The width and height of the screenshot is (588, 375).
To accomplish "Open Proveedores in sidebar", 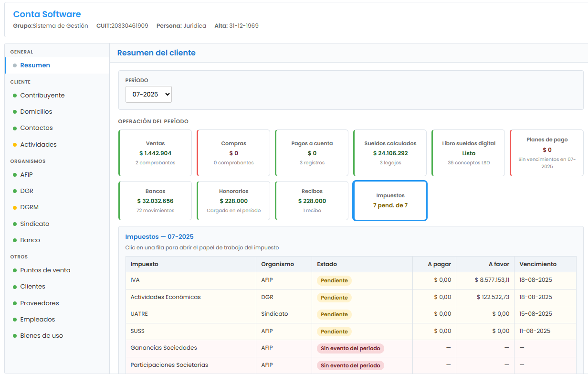I will pyautogui.click(x=57, y=303).
